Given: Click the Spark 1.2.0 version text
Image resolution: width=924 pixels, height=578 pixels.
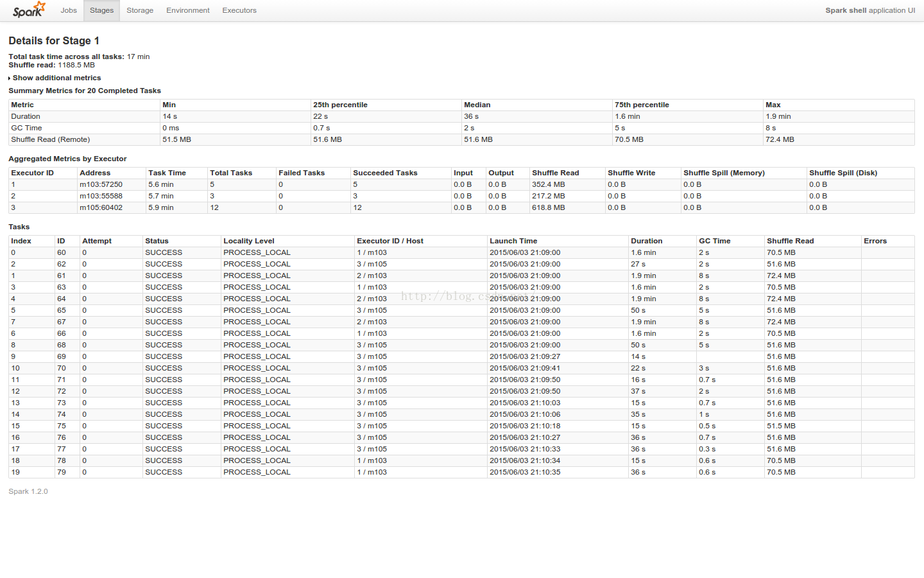Looking at the screenshot, I should coord(28,491).
